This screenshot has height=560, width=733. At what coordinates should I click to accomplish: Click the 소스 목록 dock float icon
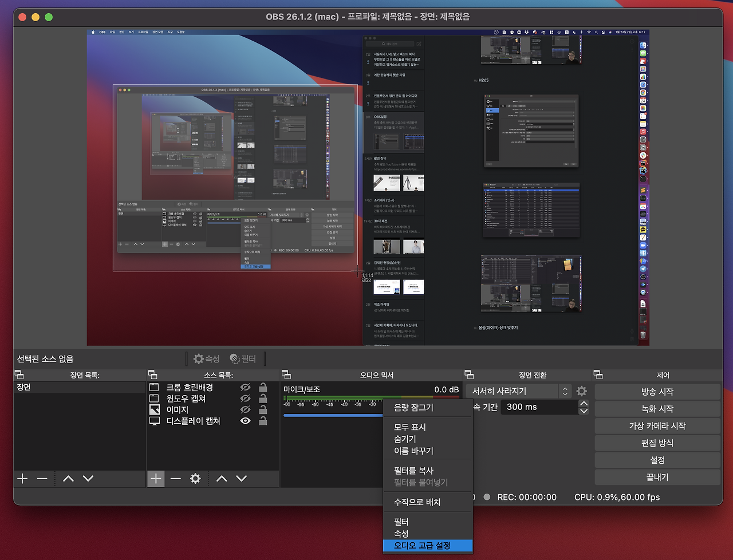[152, 374]
